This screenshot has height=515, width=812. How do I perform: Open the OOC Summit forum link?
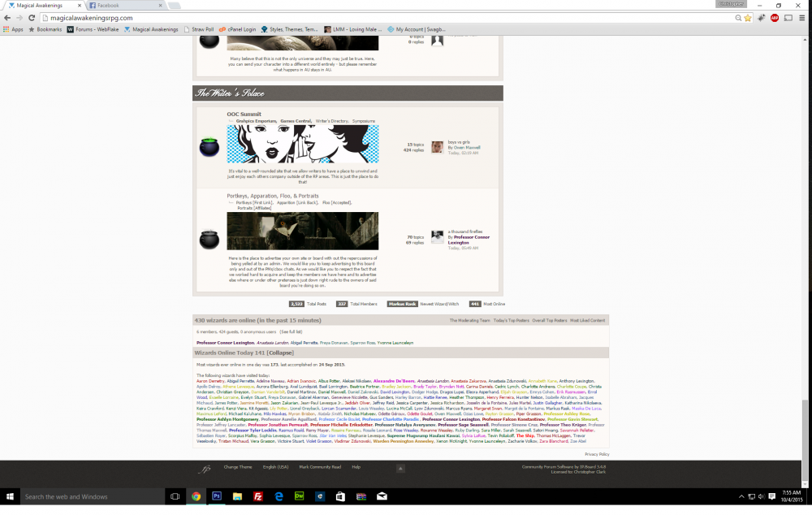coord(244,114)
